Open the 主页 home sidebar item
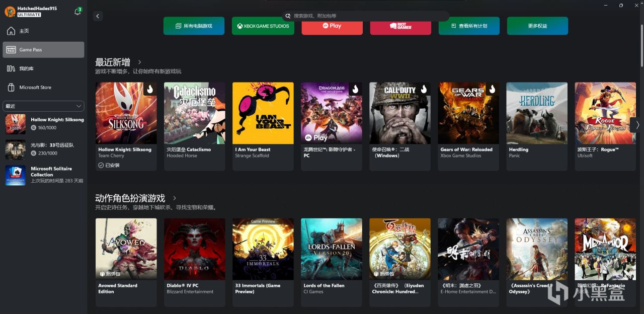The width and height of the screenshot is (644, 314). (43, 31)
